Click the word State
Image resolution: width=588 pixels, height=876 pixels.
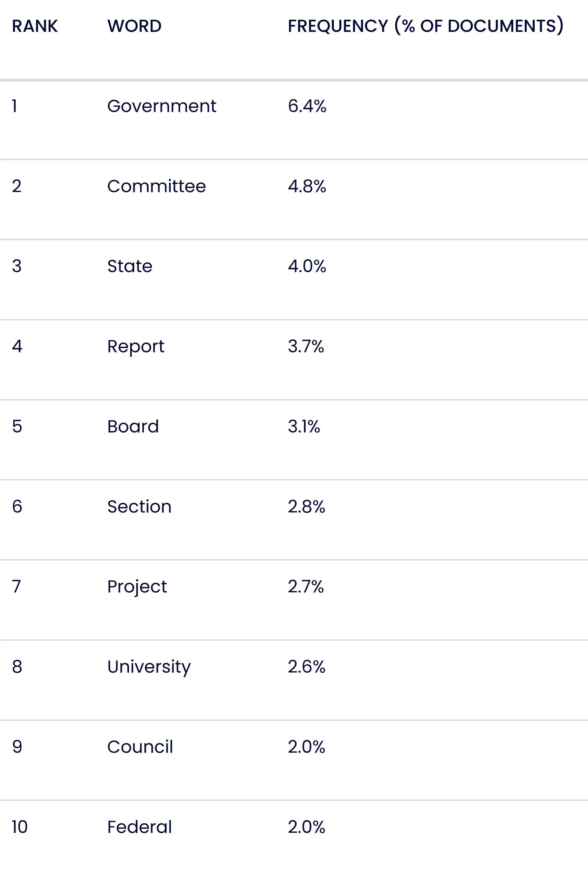pyautogui.click(x=130, y=266)
